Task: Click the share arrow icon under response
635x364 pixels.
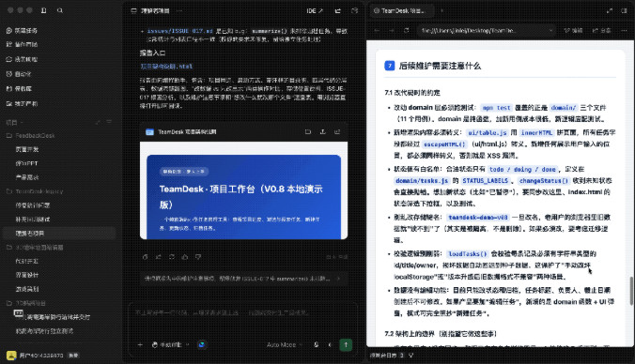Action: coord(159,257)
